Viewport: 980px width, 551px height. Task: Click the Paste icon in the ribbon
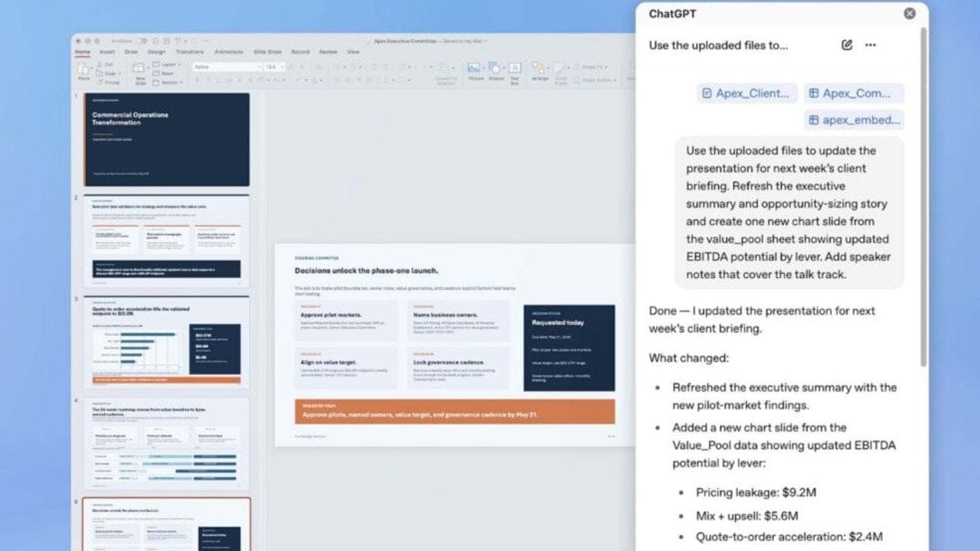(x=84, y=70)
